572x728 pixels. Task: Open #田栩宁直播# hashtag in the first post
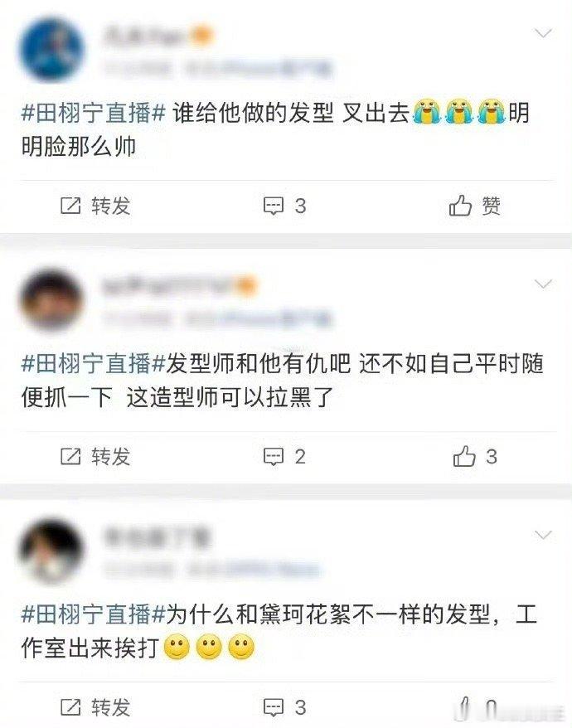pyautogui.click(x=94, y=113)
